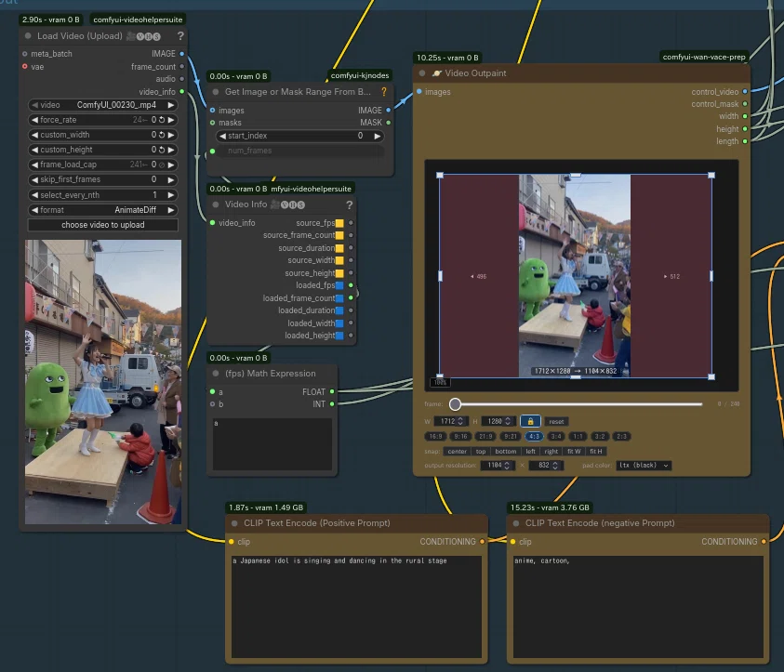Click choose video to upload button
Viewport: 784px width, 672px height.
[x=103, y=225]
